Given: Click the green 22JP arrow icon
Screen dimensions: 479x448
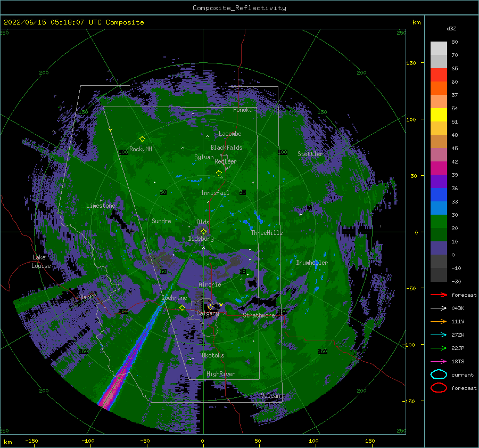Looking at the screenshot, I should (439, 348).
